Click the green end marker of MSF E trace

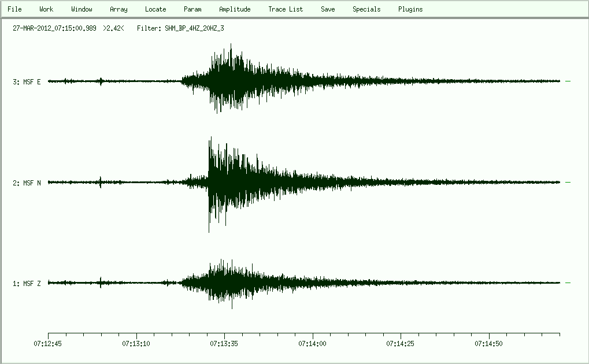click(568, 81)
